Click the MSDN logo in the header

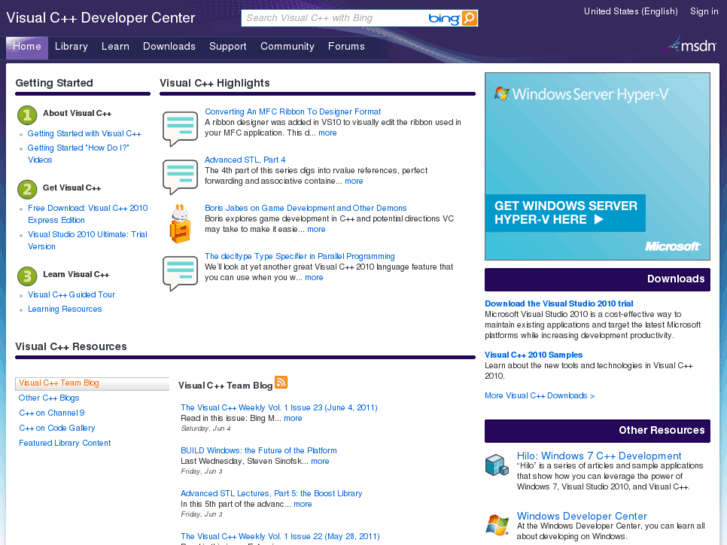point(692,45)
